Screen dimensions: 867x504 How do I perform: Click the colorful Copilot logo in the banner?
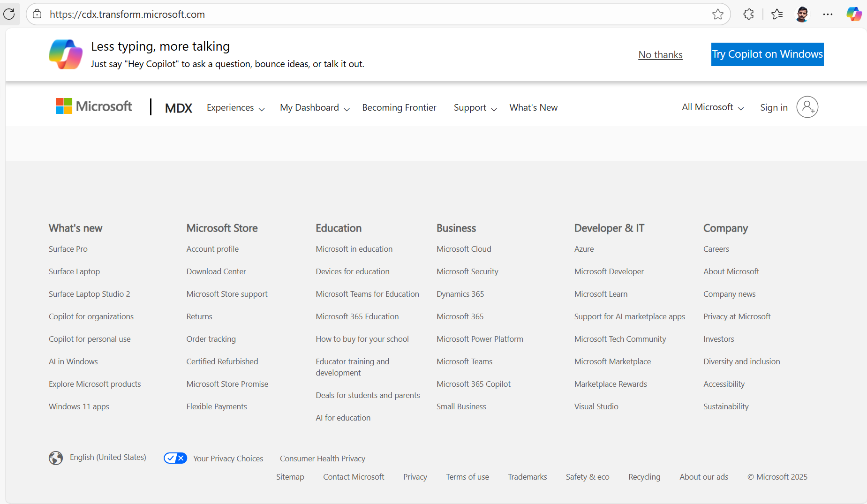(65, 54)
